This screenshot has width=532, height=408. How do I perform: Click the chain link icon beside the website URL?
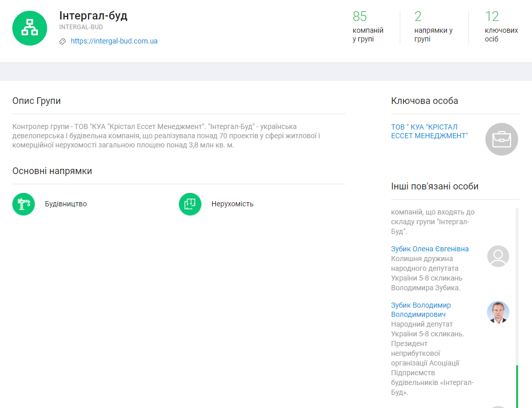click(63, 41)
